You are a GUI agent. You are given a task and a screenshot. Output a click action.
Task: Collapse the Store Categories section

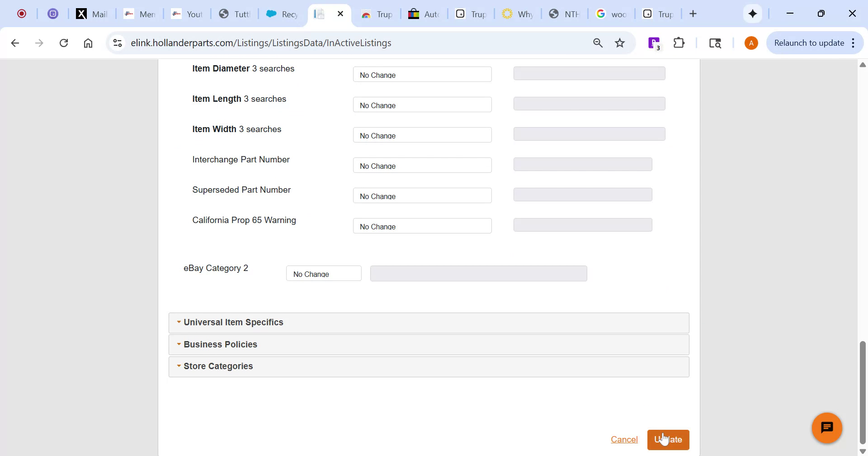click(x=218, y=366)
